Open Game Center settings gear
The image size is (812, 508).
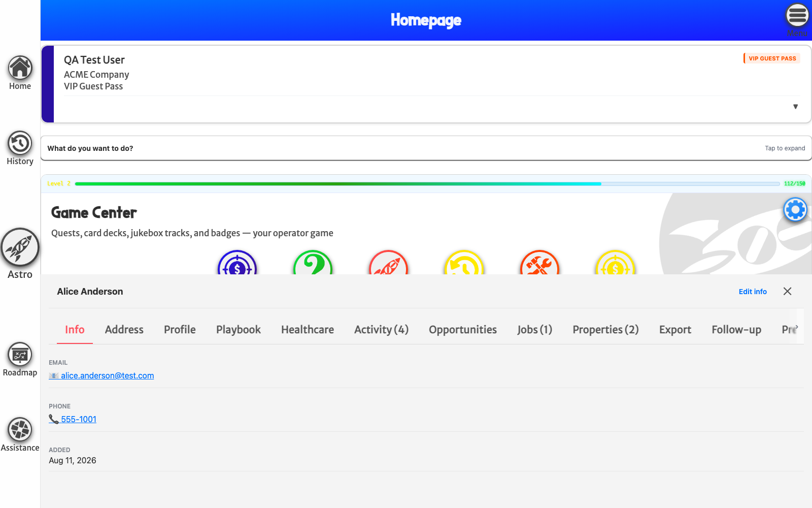[x=795, y=209]
